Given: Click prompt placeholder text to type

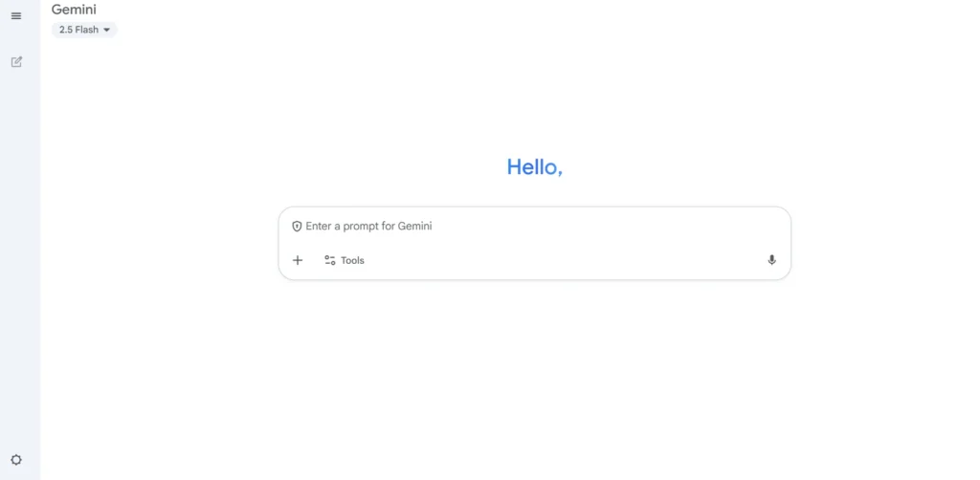Looking at the screenshot, I should [x=368, y=227].
